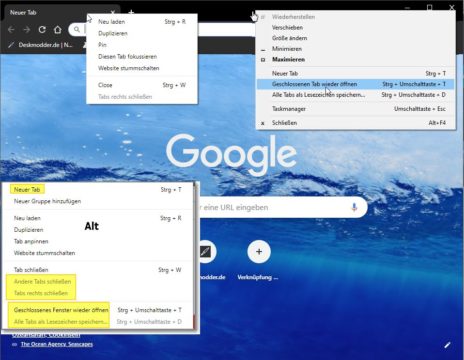Click the forward navigation arrow icon

coord(26,30)
